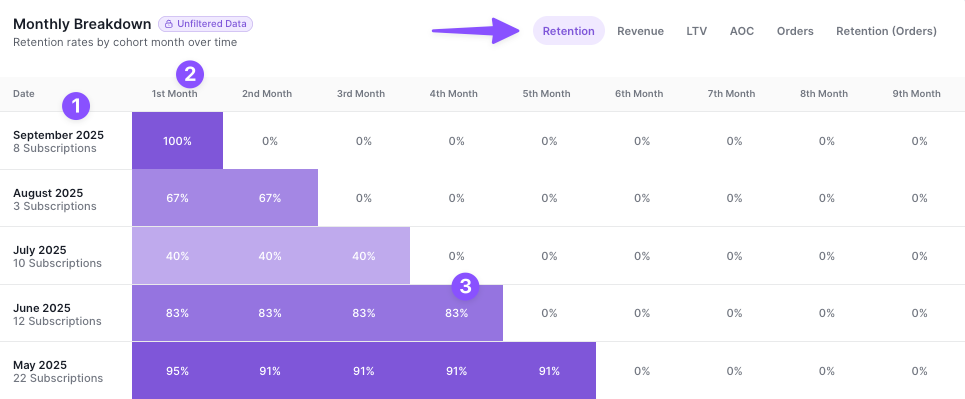Select the AOC tab
965x399 pixels.
(x=742, y=31)
